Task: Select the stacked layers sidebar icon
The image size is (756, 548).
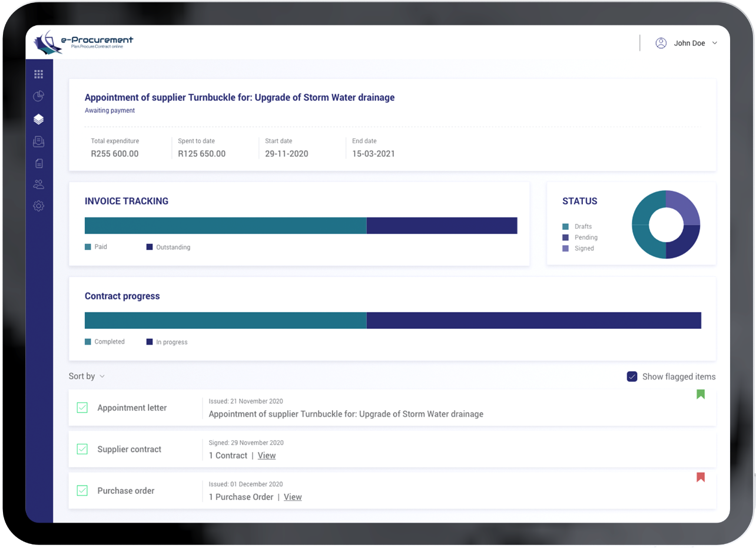Action: point(38,119)
